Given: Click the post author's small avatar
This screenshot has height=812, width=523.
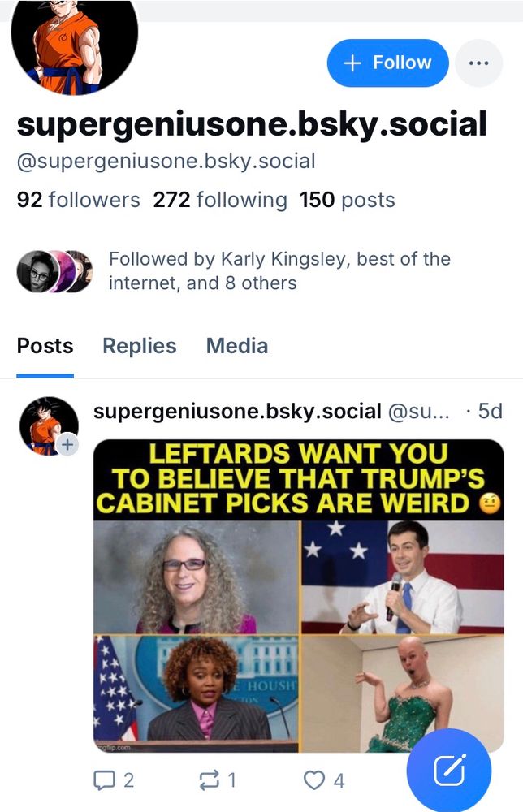Looking at the screenshot, I should pyautogui.click(x=48, y=425).
